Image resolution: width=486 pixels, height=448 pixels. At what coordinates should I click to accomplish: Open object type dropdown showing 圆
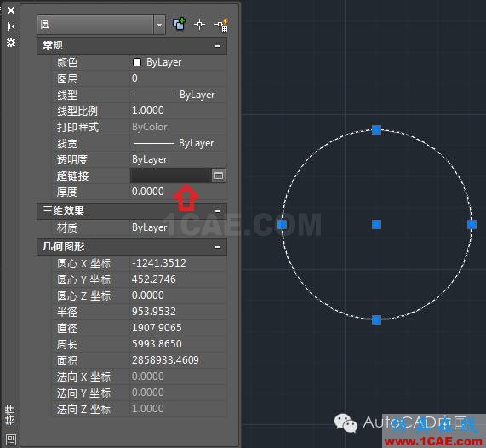101,25
